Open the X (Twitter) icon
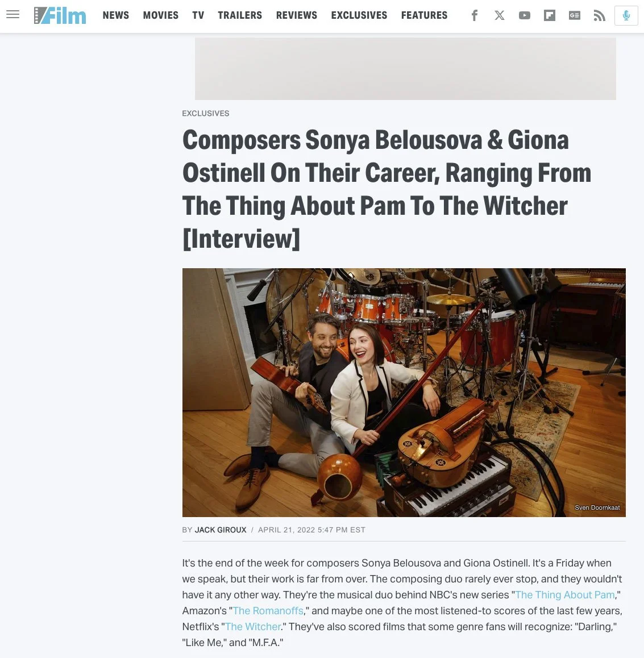Viewport: 644px width, 658px height. [x=499, y=15]
